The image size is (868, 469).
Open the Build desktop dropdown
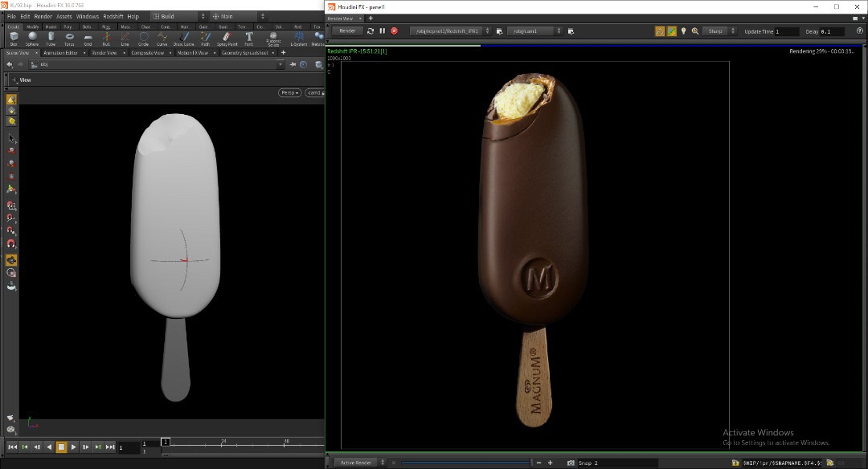click(178, 17)
